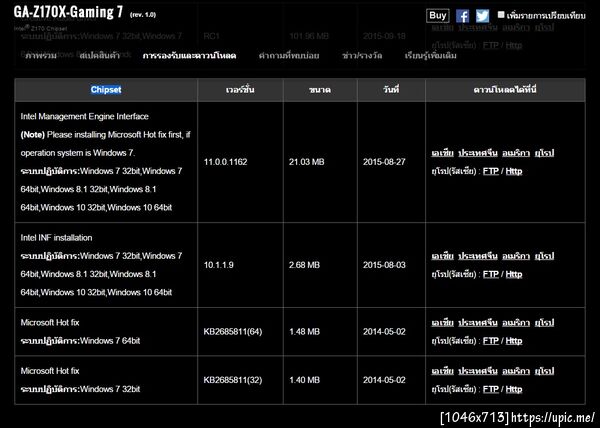The height and width of the screenshot is (428, 600).
Task: Switch to the Specification tab (สเปคสินค้า)
Action: pyautogui.click(x=100, y=55)
